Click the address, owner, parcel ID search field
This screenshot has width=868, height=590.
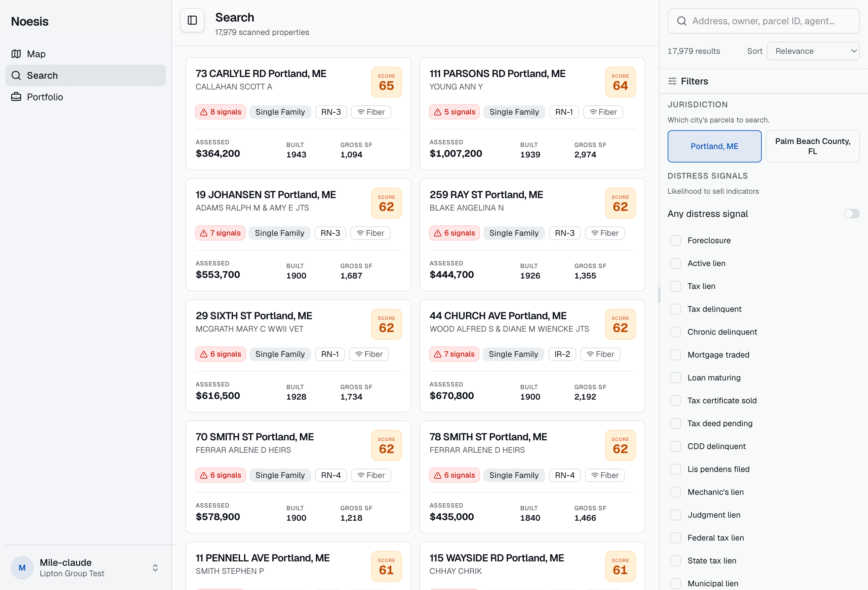click(x=763, y=21)
